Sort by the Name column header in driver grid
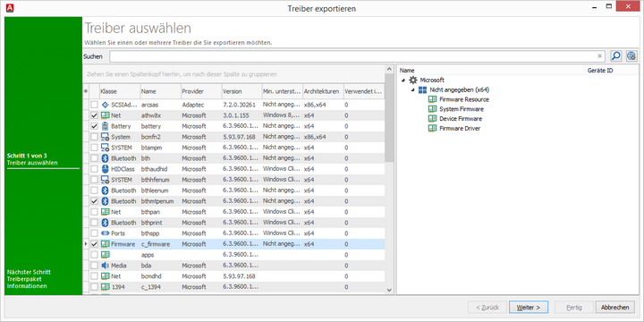644x322 pixels. [x=160, y=91]
